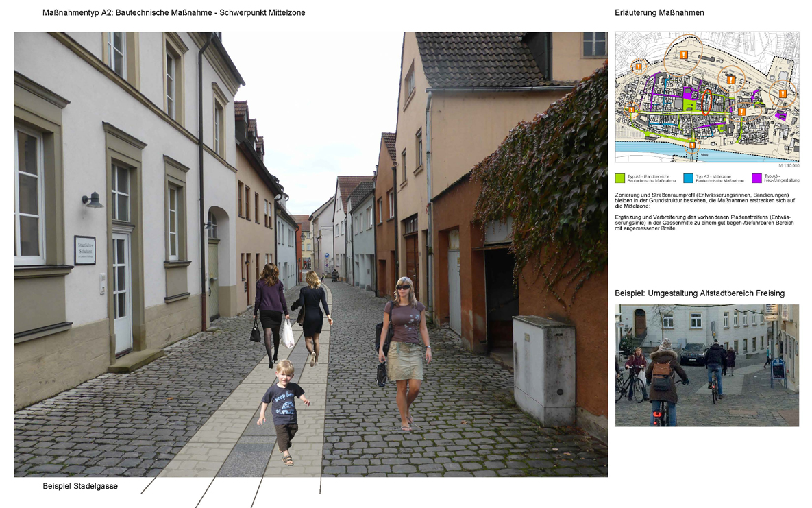Click the orange exclamation marker near the river bridge
812x508 pixels.
(692, 145)
